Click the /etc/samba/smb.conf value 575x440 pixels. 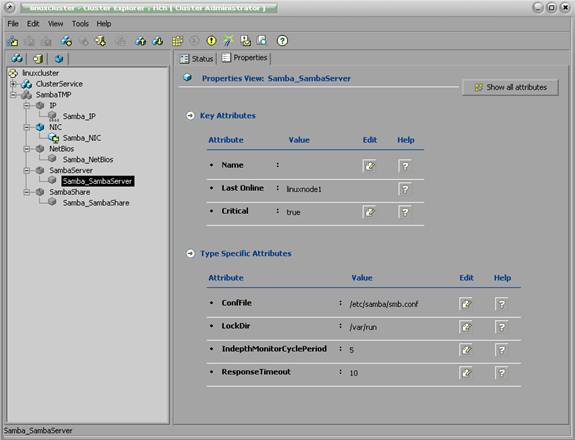[x=384, y=304]
